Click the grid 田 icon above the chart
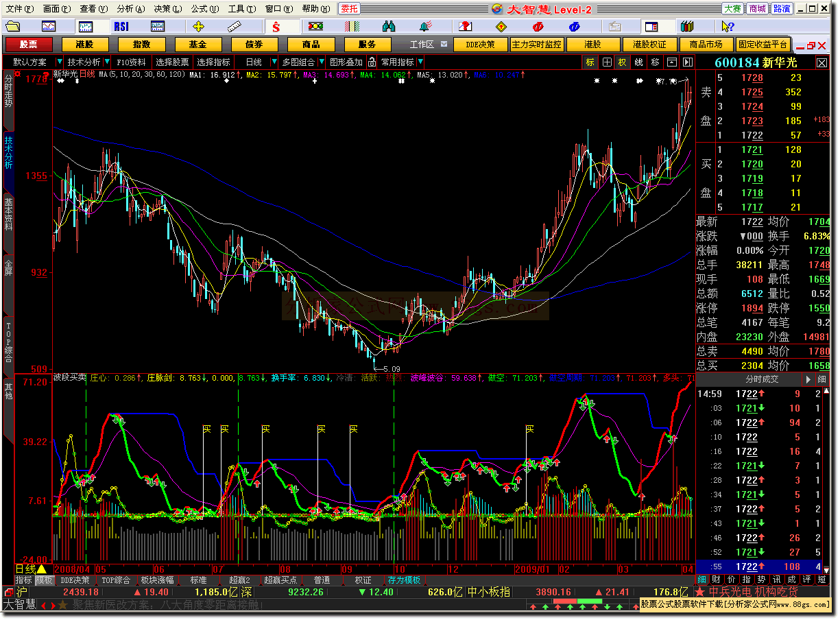The width and height of the screenshot is (840, 620). [607, 62]
